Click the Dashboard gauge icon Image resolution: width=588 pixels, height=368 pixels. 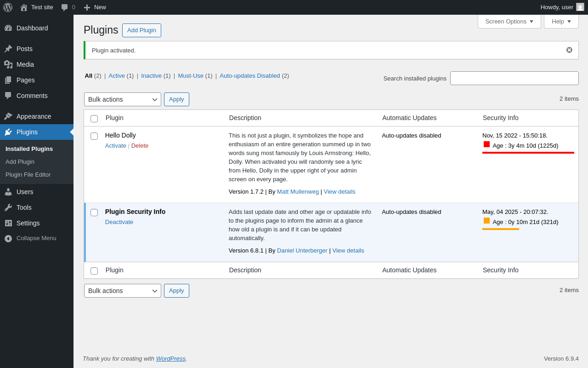coord(8,28)
